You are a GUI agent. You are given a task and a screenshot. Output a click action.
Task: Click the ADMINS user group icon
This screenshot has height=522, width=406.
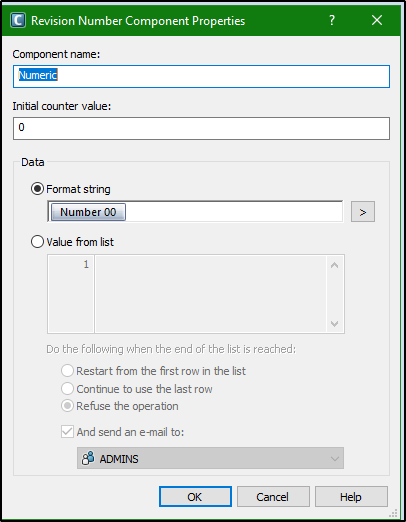click(88, 459)
